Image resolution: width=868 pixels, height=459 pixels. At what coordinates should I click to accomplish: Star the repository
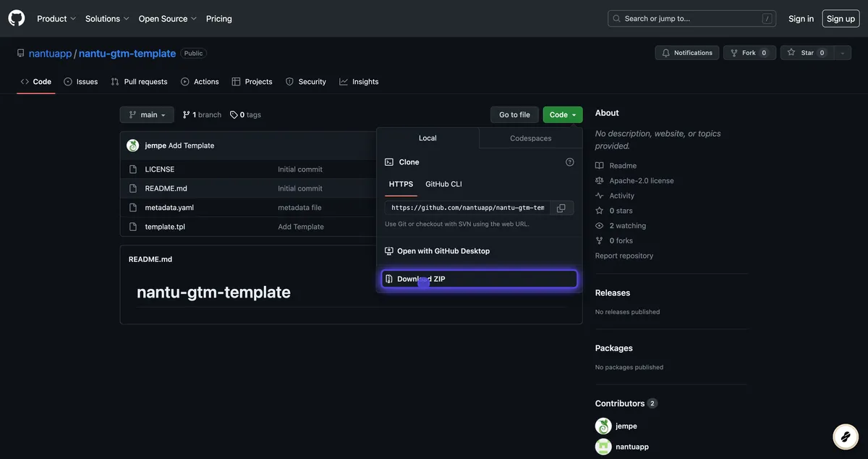tap(807, 53)
